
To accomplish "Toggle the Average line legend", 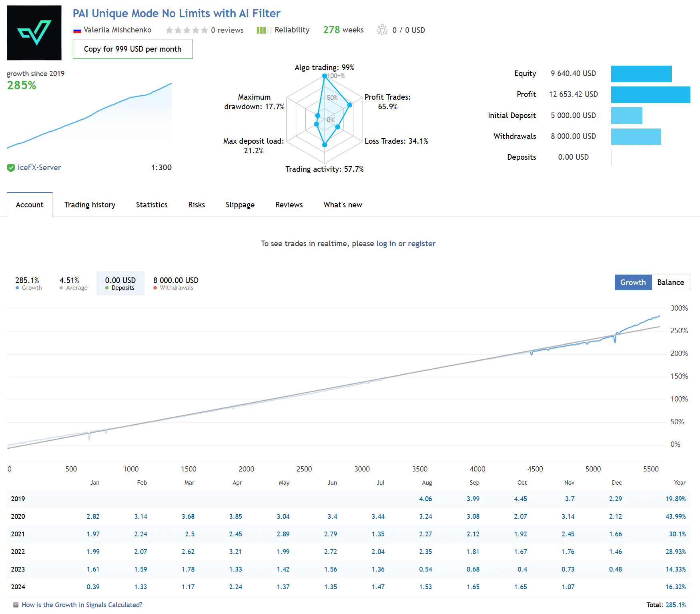I will [73, 283].
